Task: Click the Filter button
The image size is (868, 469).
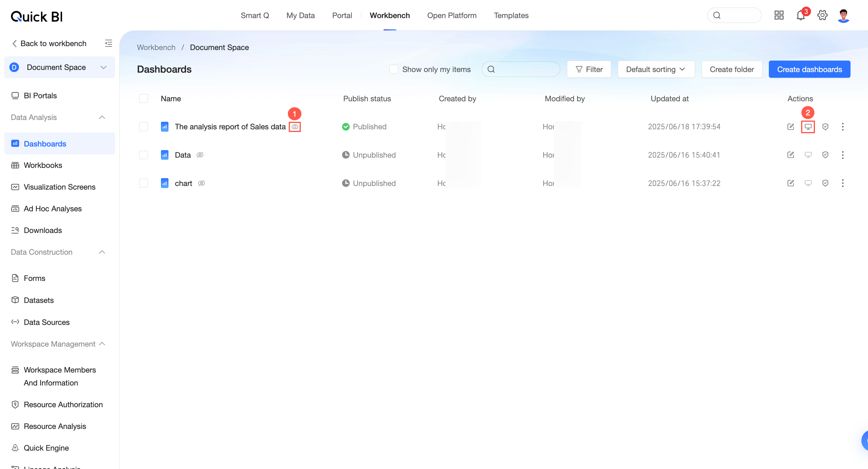Action: point(589,69)
